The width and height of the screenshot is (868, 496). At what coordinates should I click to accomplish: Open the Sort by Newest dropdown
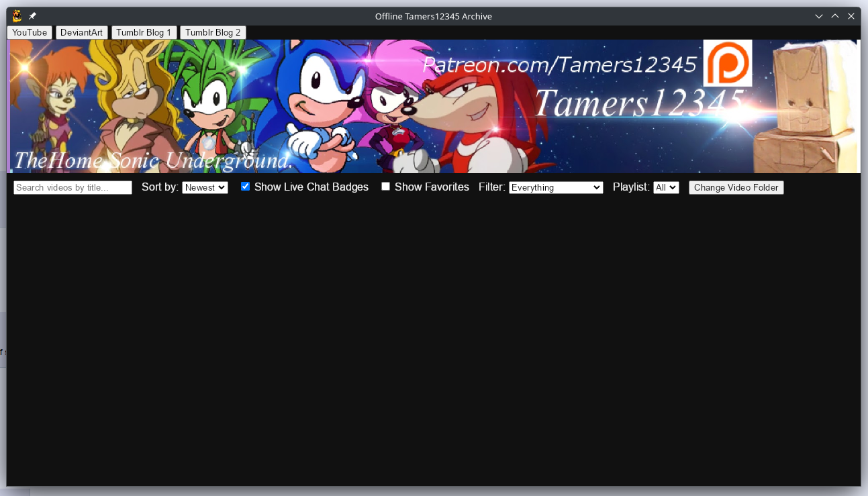point(205,188)
